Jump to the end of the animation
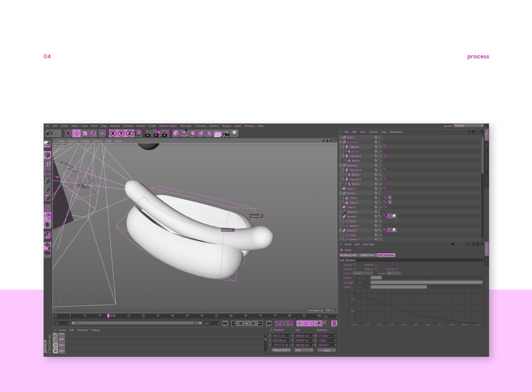The width and height of the screenshot is (532, 392). 268,323
